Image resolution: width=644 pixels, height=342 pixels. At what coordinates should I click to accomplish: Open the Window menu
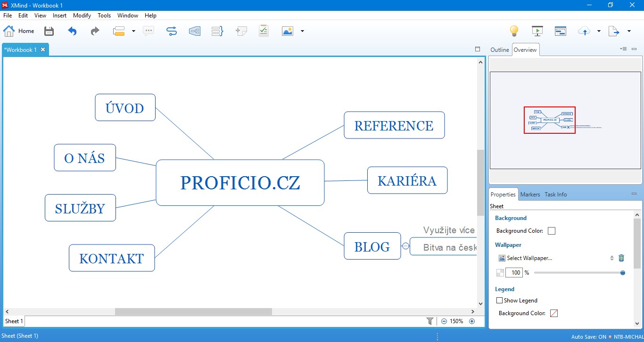128,16
